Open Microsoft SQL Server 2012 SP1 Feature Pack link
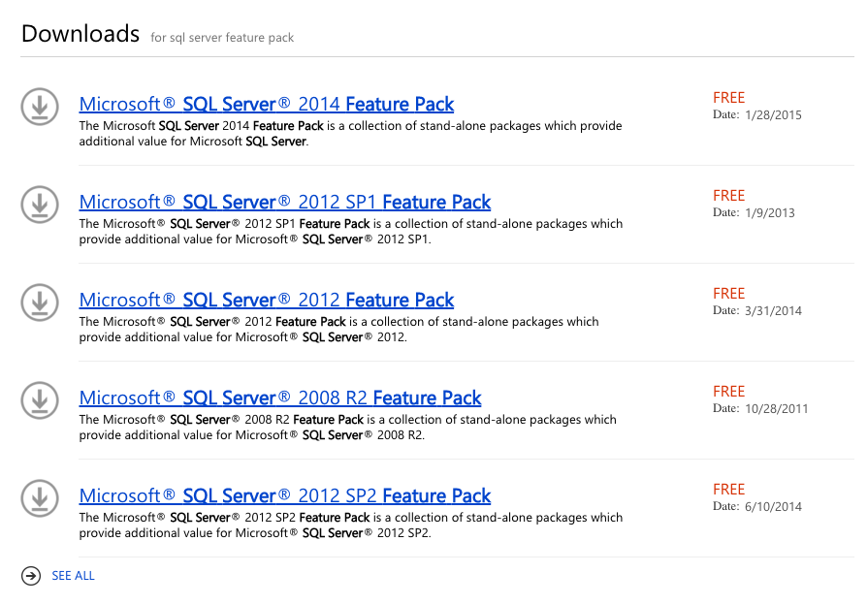The width and height of the screenshot is (868, 605). point(284,202)
